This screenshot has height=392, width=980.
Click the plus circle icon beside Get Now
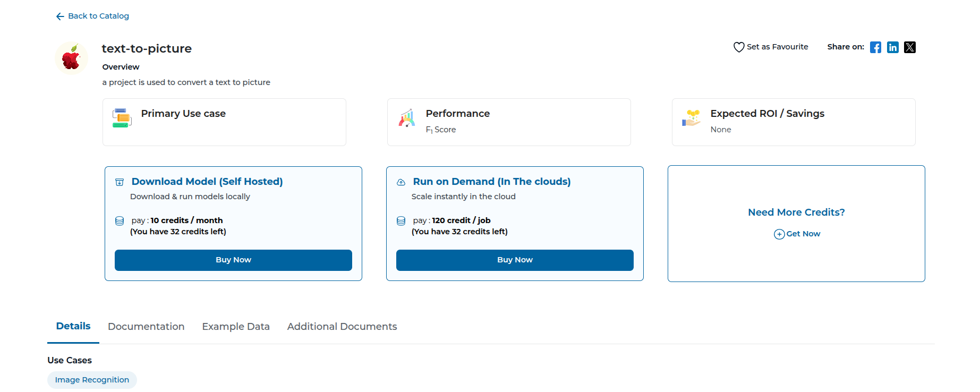(779, 234)
